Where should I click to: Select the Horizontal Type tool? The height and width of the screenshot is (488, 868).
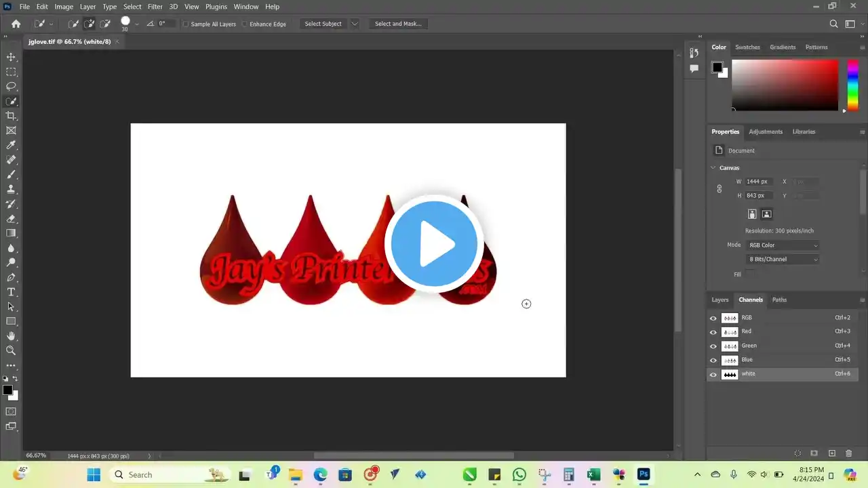[x=11, y=292]
